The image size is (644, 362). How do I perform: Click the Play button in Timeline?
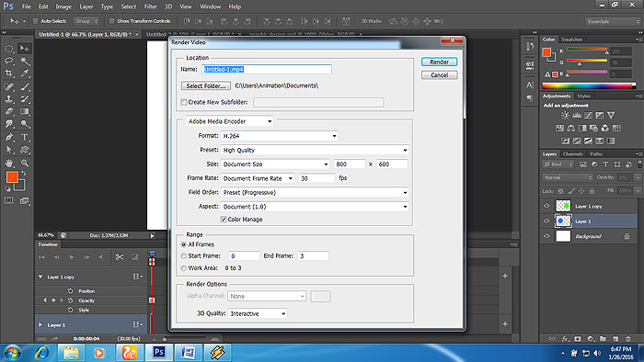72,257
